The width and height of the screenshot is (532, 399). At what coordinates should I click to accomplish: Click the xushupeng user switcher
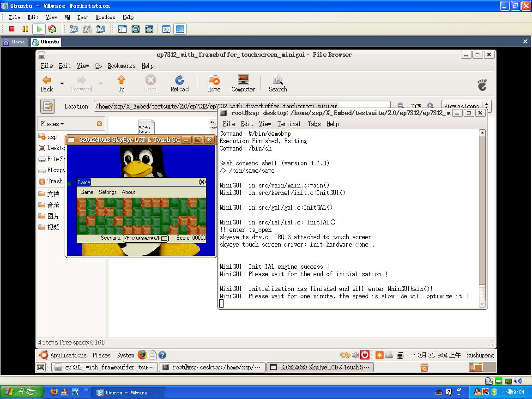click(x=480, y=355)
